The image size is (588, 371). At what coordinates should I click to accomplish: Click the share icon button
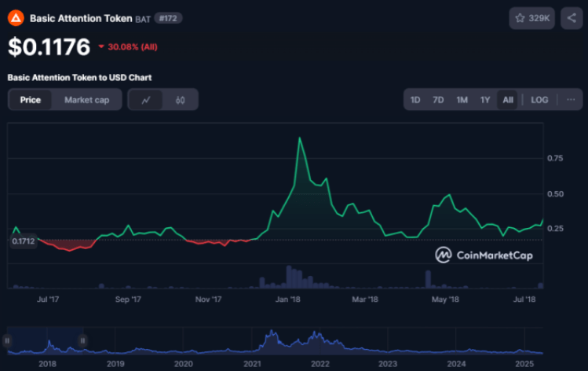coord(571,17)
